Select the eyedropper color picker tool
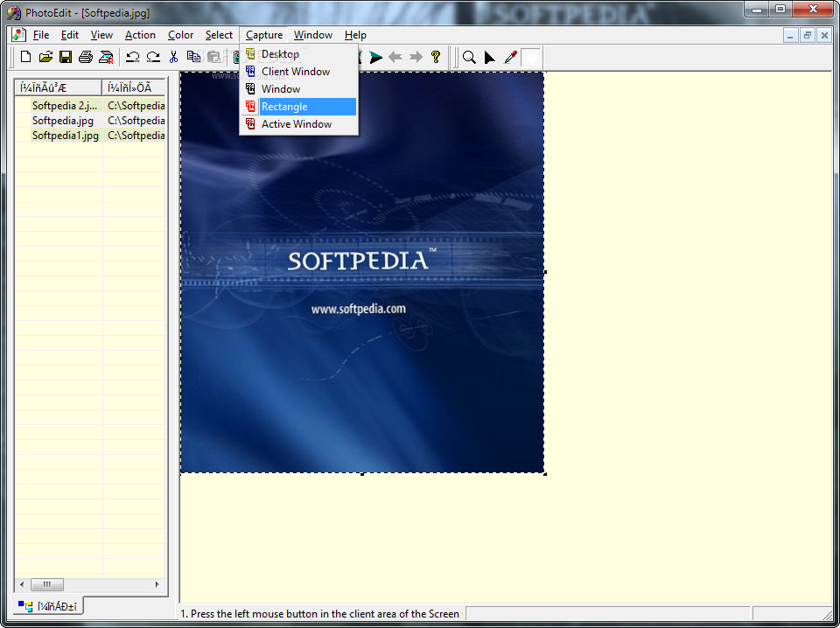The height and width of the screenshot is (628, 840). pos(510,57)
